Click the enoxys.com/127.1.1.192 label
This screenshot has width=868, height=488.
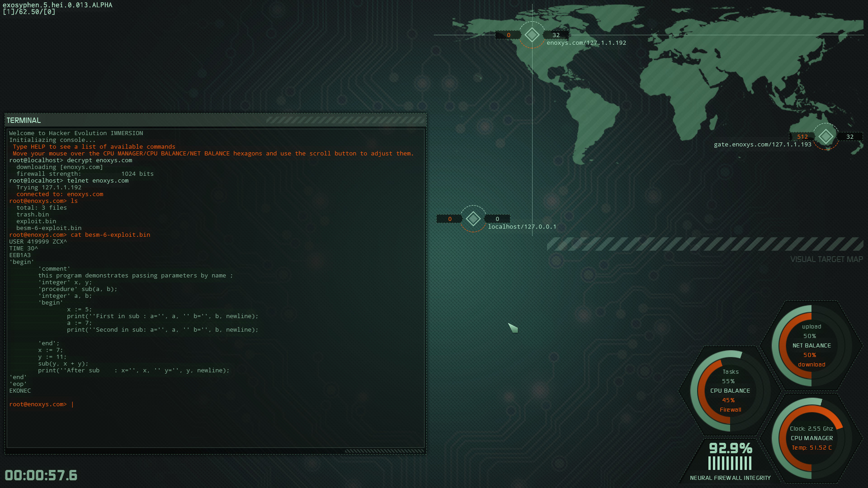(x=586, y=43)
